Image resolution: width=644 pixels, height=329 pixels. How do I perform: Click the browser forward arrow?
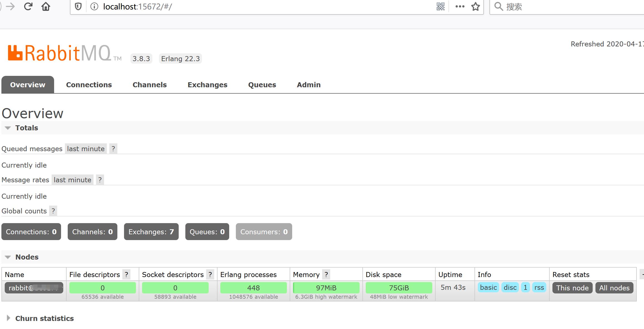click(x=10, y=6)
